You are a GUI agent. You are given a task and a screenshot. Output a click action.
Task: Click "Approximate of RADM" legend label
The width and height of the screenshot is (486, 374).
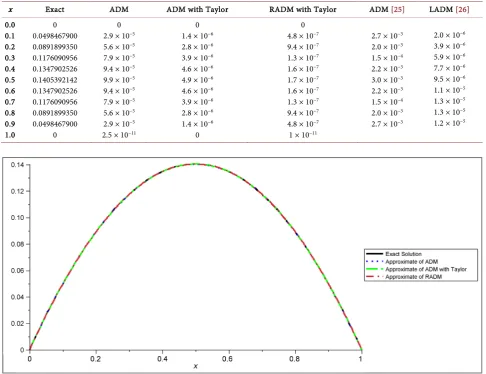point(414,277)
